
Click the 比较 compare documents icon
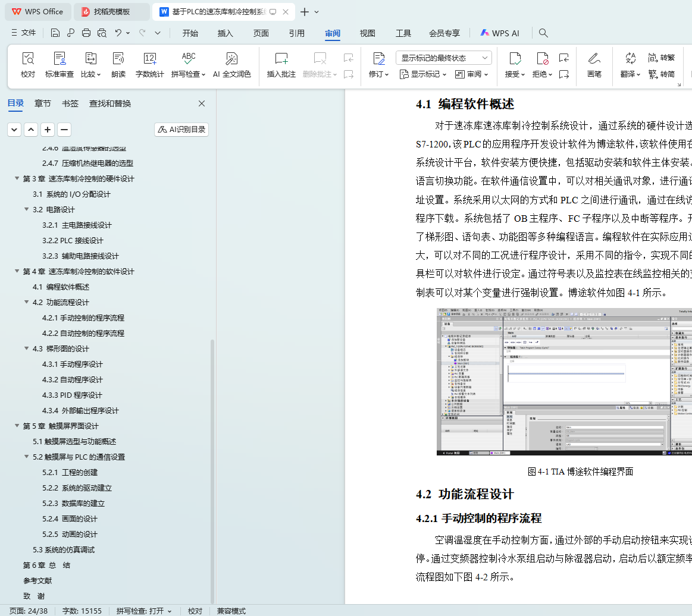point(91,64)
